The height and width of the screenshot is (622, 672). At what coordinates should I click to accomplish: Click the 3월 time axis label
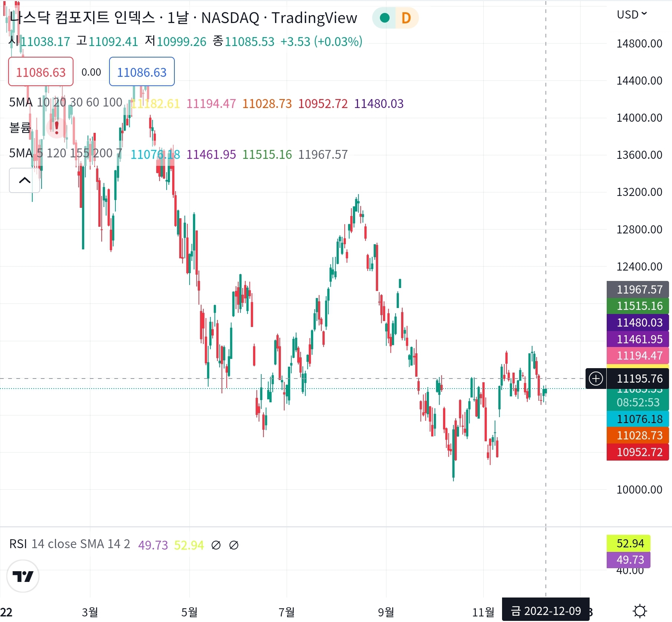click(90, 612)
